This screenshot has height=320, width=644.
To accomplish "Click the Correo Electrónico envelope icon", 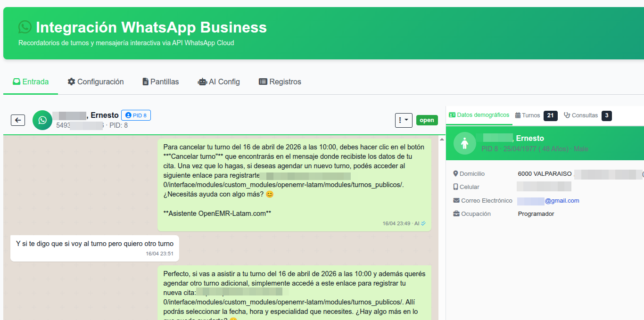I will pyautogui.click(x=456, y=200).
